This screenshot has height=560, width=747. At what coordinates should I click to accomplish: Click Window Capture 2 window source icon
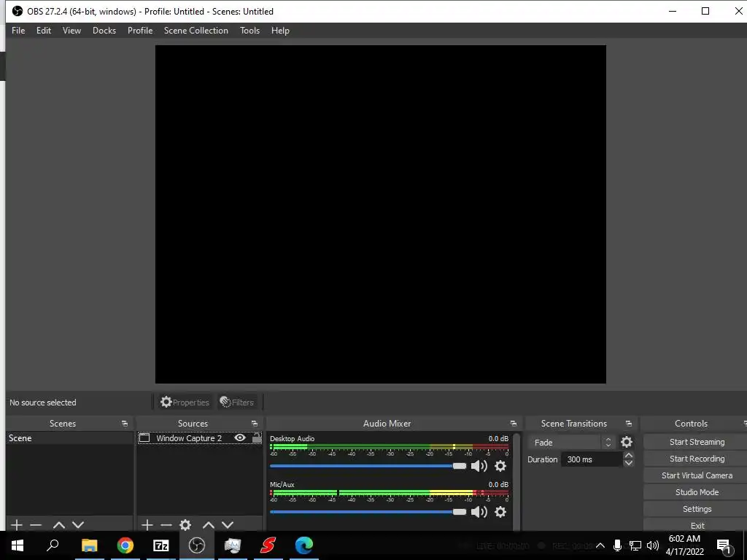pyautogui.click(x=144, y=437)
